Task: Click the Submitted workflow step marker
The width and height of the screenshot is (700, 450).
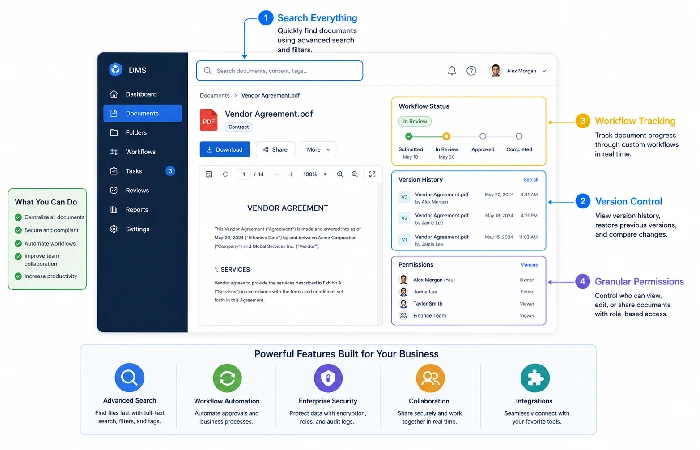Action: click(x=409, y=136)
